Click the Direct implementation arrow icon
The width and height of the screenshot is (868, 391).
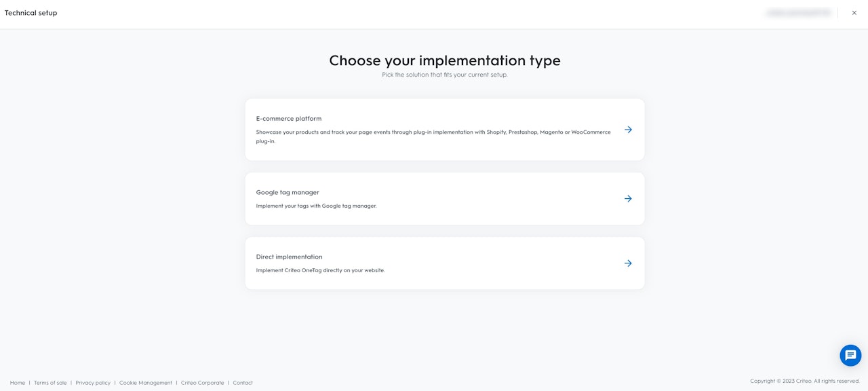628,263
